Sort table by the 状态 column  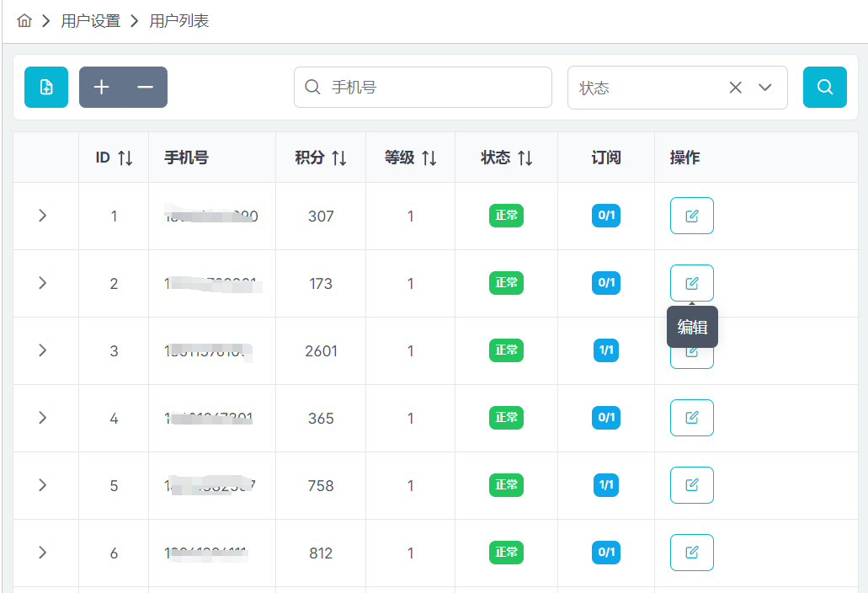[x=525, y=158]
